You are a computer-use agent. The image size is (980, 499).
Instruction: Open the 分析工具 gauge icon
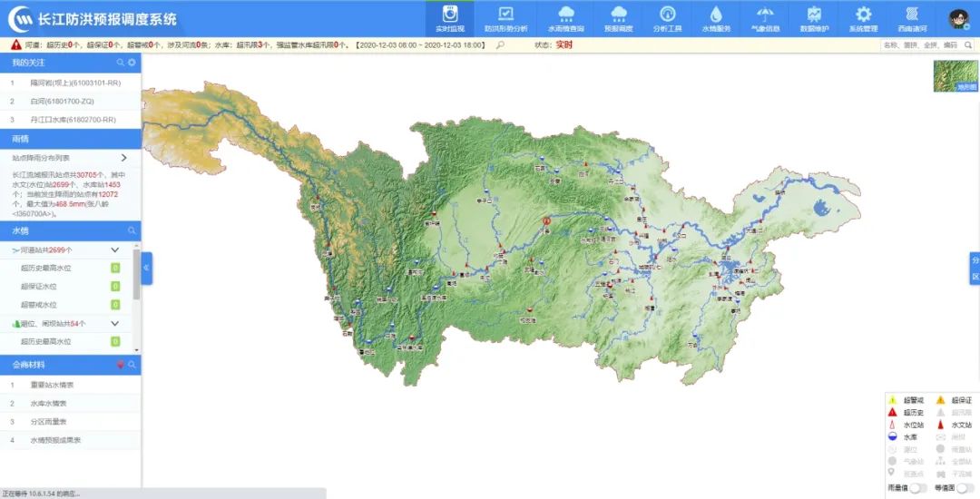(667, 15)
